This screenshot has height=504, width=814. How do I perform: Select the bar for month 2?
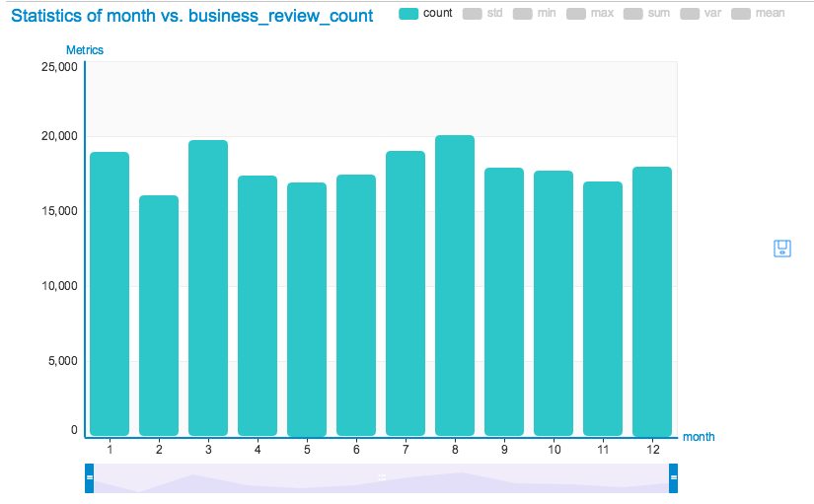[x=159, y=316]
